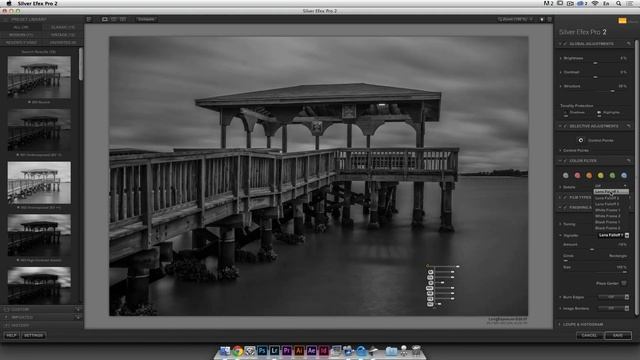The image size is (640, 360).
Task: Select the orange color filter
Action: [589, 176]
